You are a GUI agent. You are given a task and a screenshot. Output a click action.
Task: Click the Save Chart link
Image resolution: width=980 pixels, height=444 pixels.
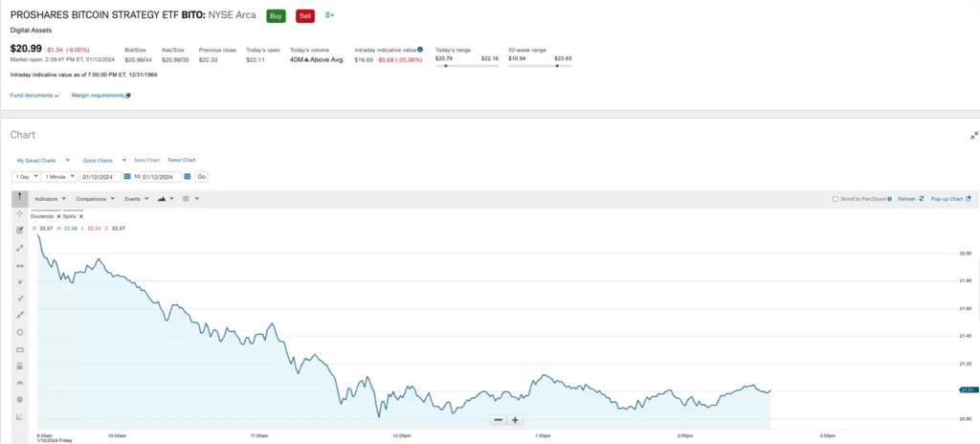pyautogui.click(x=146, y=160)
